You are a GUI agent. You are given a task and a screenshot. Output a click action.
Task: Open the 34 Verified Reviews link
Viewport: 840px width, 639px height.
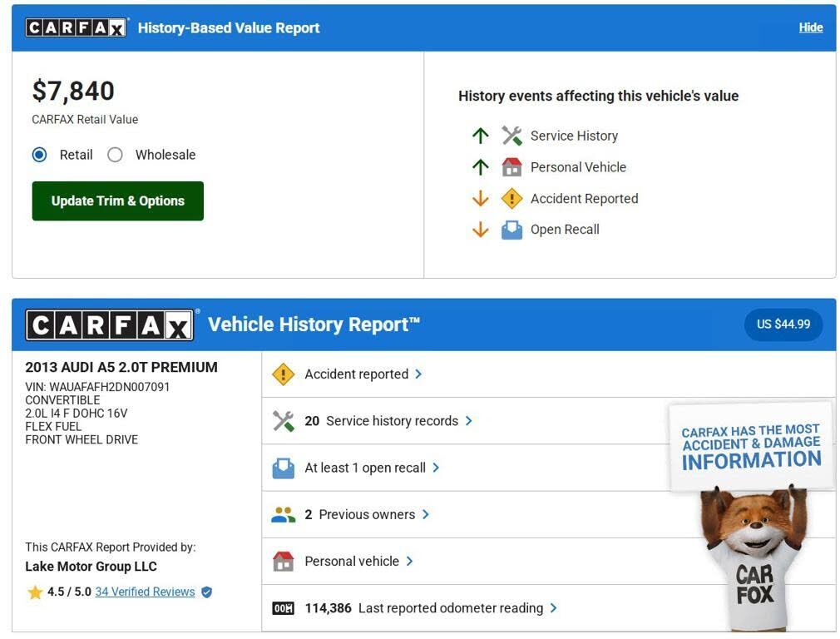pyautogui.click(x=145, y=592)
